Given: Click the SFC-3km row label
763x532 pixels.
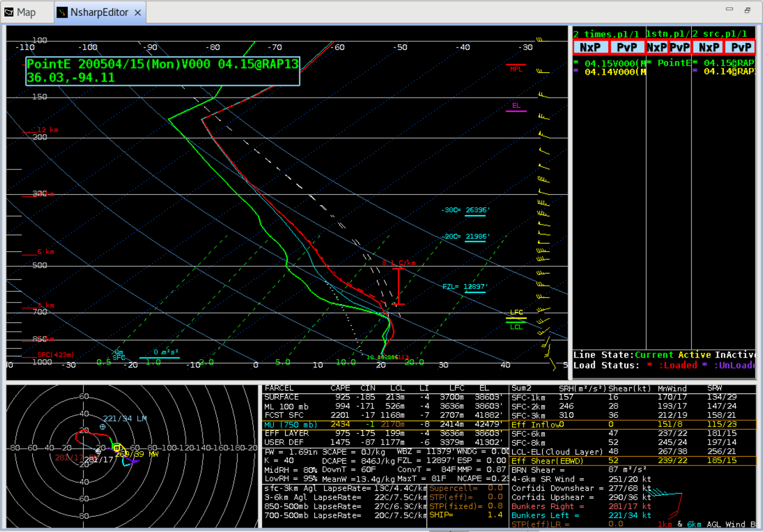Looking at the screenshot, I should [528, 415].
